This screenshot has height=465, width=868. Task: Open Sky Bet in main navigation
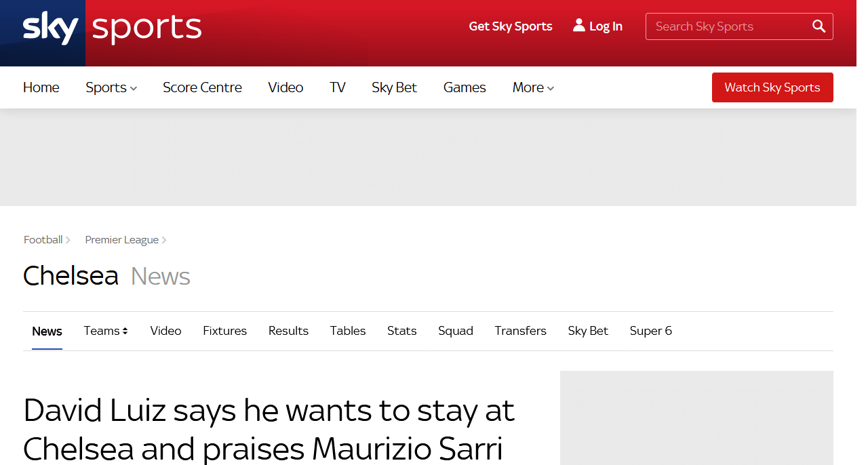coord(394,87)
